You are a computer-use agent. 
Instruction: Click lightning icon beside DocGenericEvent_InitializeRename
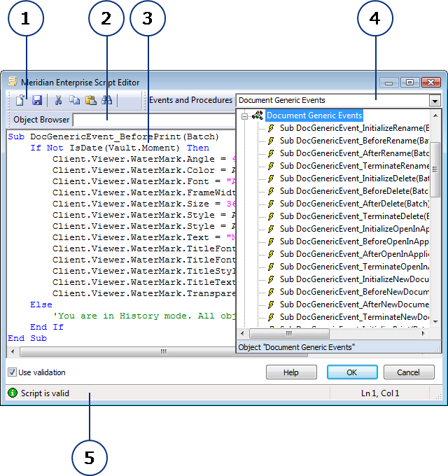click(271, 128)
